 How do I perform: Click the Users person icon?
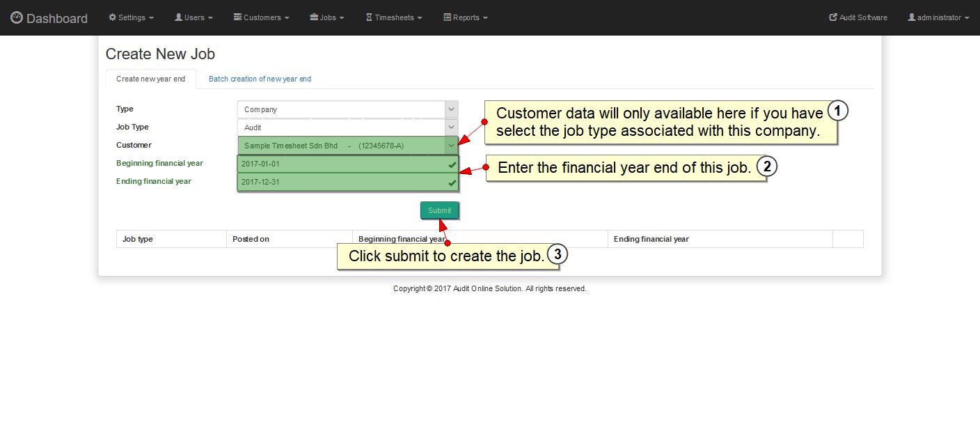coord(178,17)
